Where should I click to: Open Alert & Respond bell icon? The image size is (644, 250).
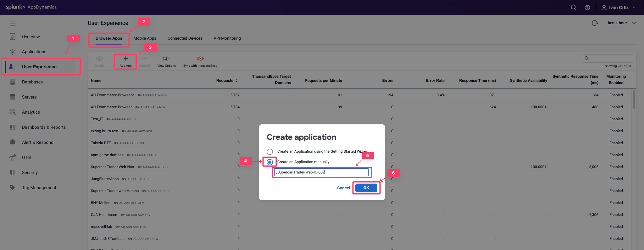coord(13,142)
